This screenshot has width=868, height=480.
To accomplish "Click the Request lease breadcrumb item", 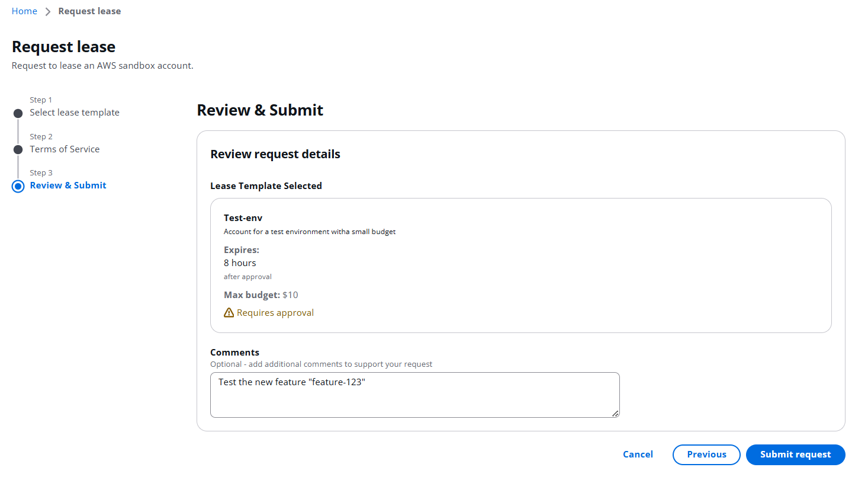I will [89, 11].
